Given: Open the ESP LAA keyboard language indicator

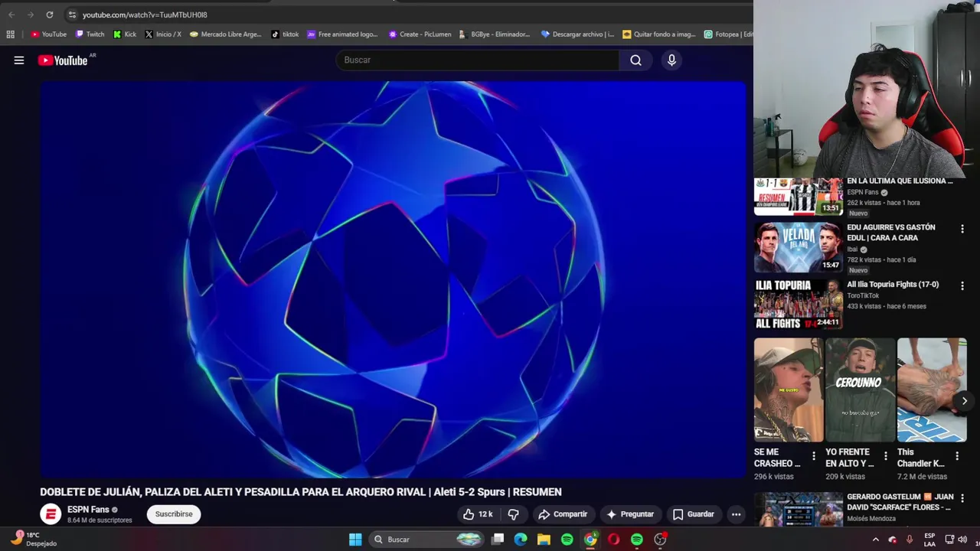Looking at the screenshot, I should tap(929, 540).
